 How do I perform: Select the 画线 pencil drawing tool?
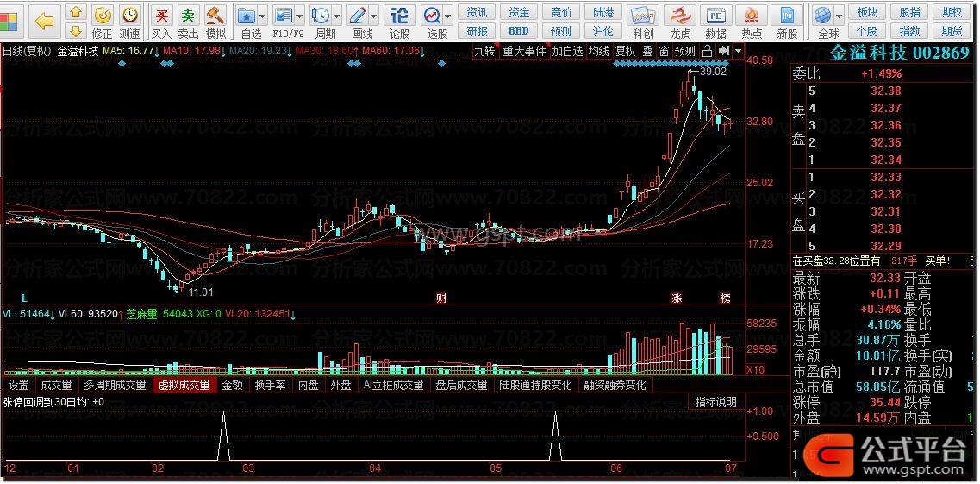tap(358, 15)
